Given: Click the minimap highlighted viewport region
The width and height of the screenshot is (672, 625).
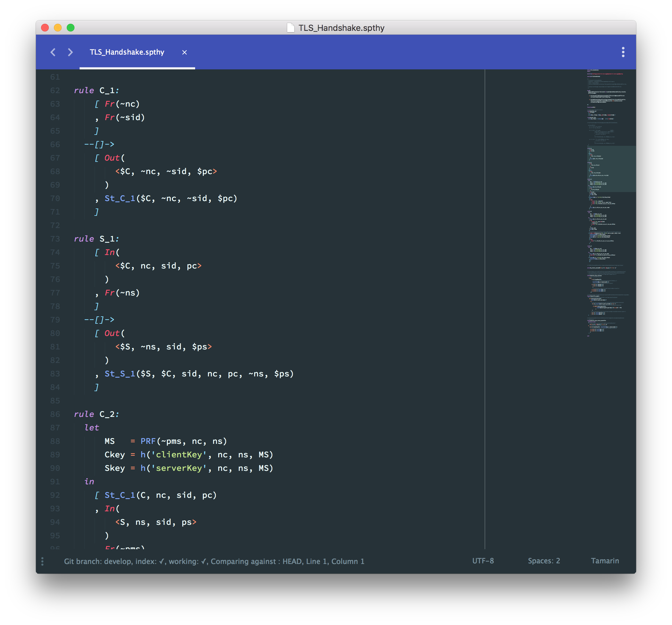Looking at the screenshot, I should coord(611,169).
